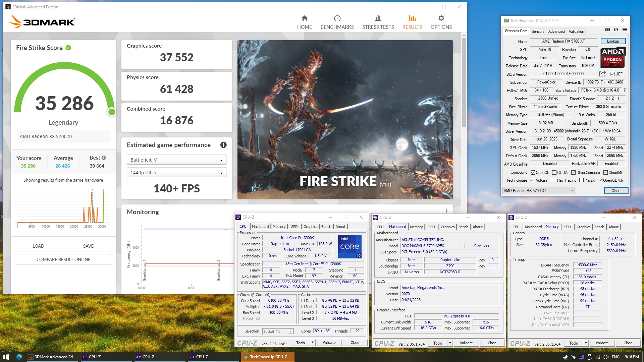Click SAVE button in 3DMark
Image resolution: width=644 pixels, height=362 pixels.
(88, 246)
